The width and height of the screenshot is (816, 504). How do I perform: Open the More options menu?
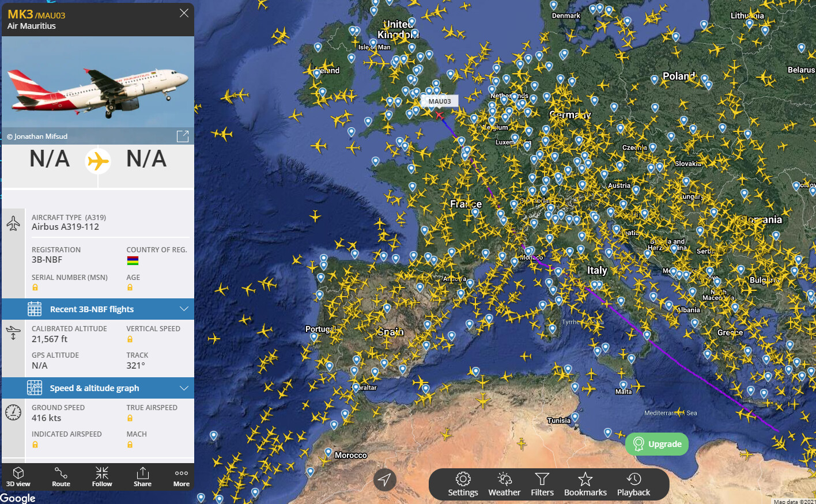point(182,476)
